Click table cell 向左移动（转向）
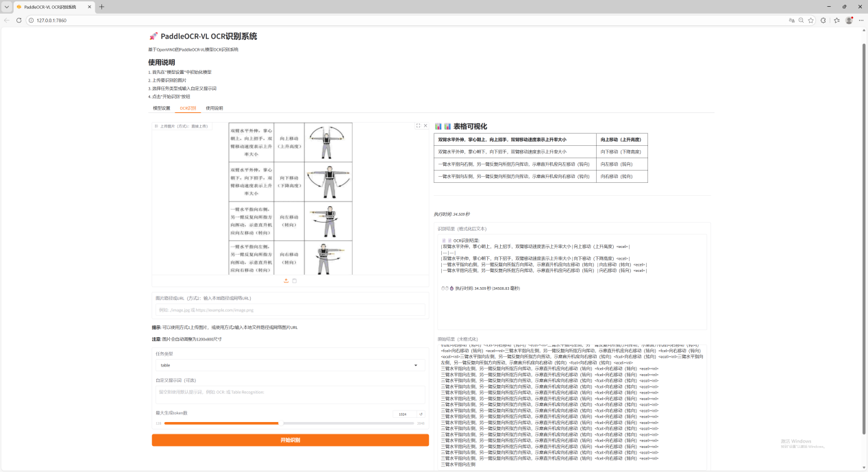This screenshot has height=472, width=868. [x=621, y=164]
